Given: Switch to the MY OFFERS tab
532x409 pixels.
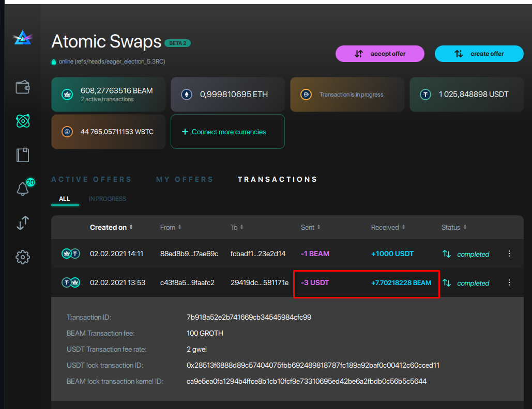Looking at the screenshot, I should click(185, 179).
